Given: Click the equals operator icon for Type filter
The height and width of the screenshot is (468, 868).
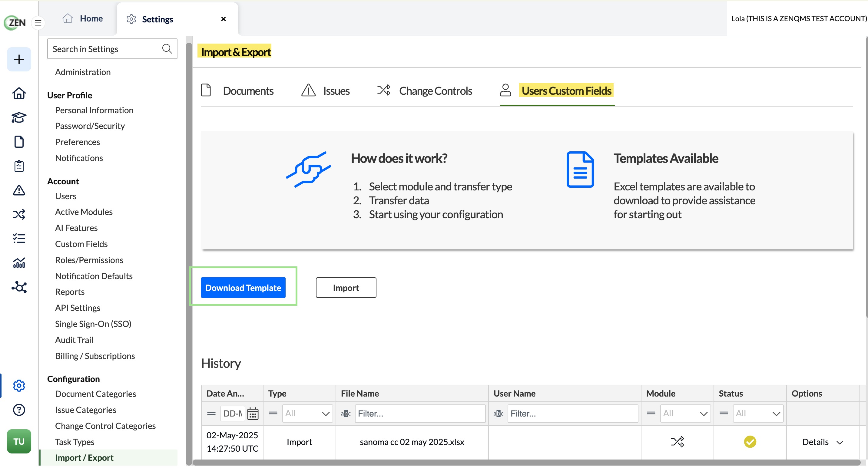Looking at the screenshot, I should tap(273, 413).
